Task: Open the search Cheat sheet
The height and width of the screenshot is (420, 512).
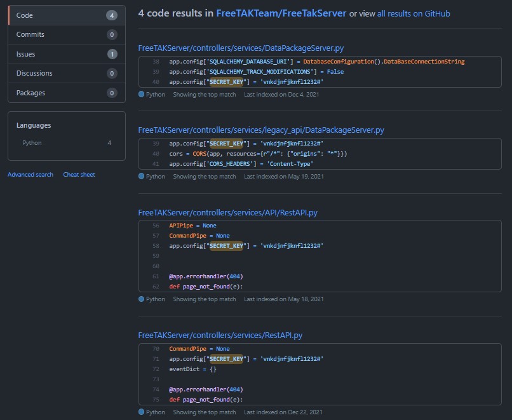Action: pyautogui.click(x=79, y=175)
